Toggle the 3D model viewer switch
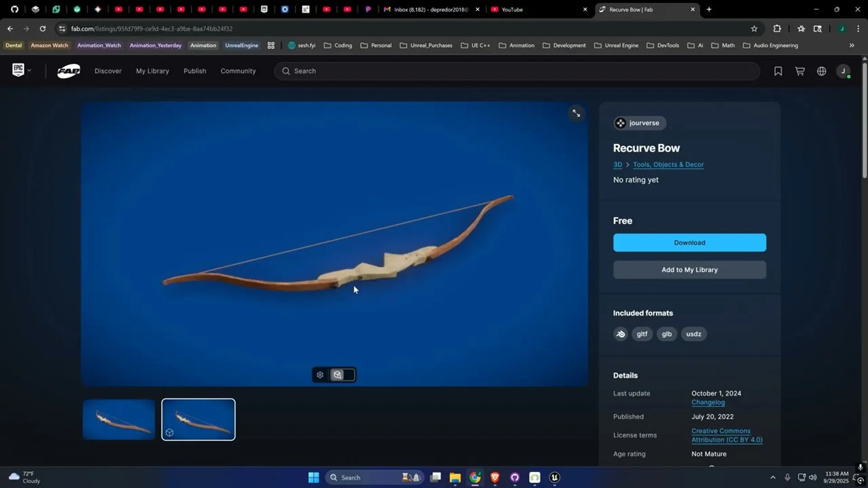 [x=342, y=375]
